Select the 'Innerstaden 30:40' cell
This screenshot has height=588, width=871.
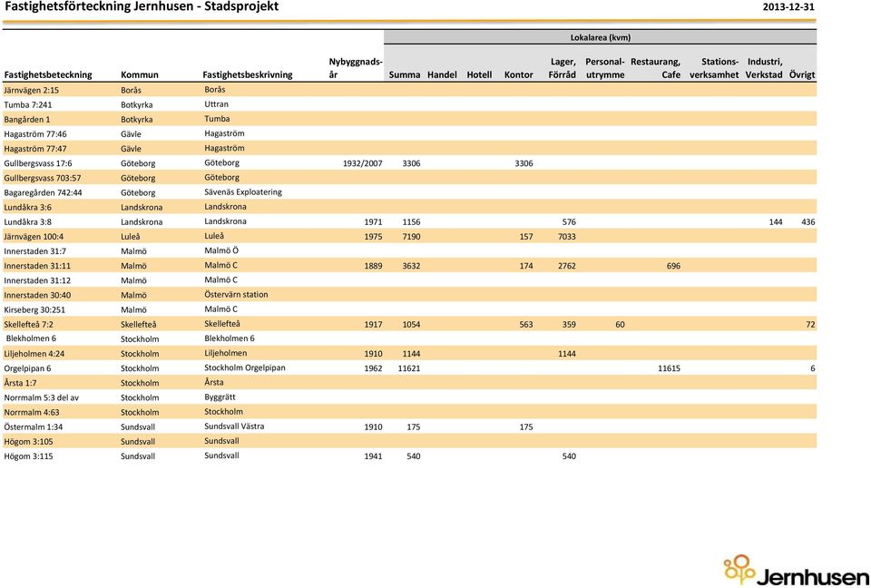pyautogui.click(x=37, y=295)
